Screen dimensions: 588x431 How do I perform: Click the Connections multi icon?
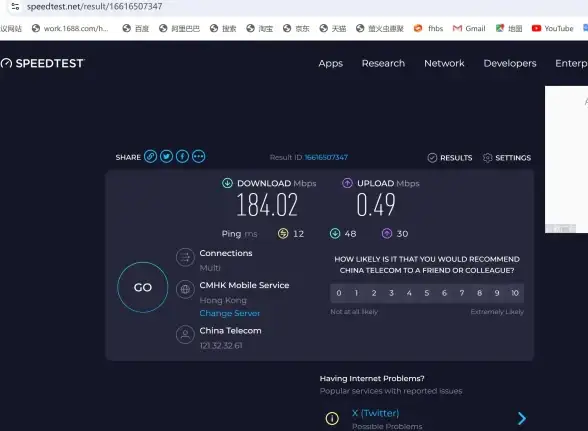point(185,257)
